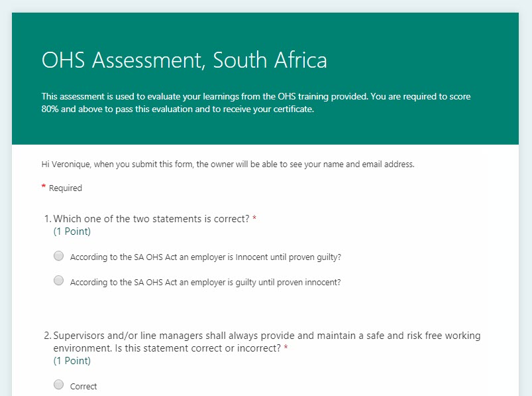The width and height of the screenshot is (532, 396).
Task: Click the 'employer is Innocent until proven guilty' answer text
Action: [x=210, y=257]
